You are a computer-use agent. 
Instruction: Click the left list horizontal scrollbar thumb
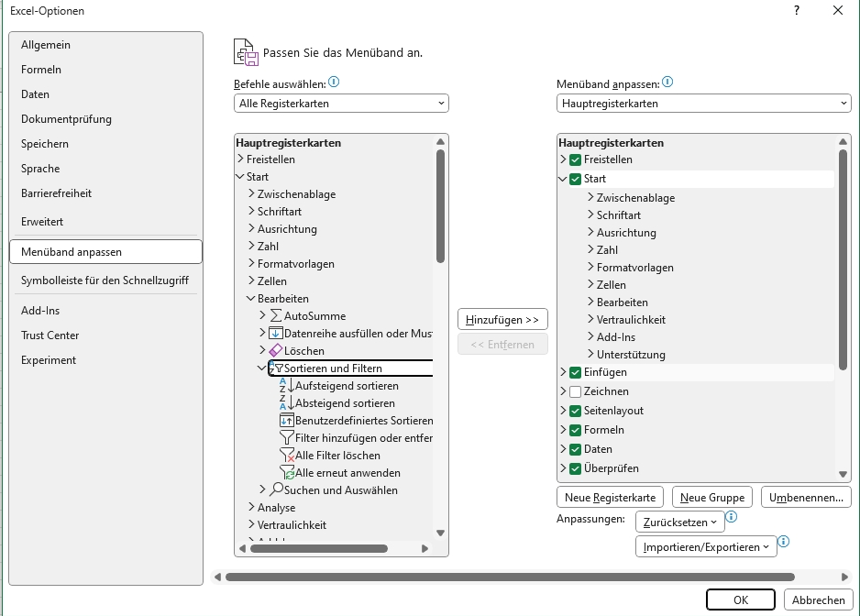tap(319, 548)
